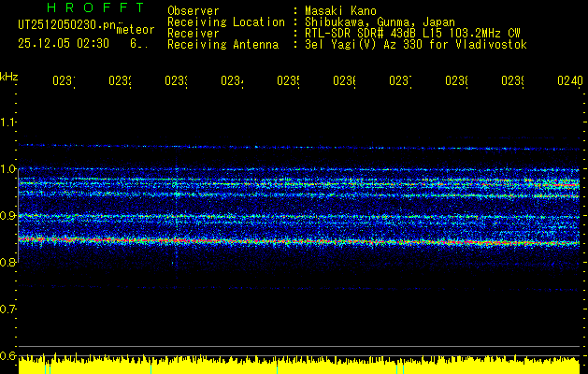Image resolution: width=588 pixels, height=374 pixels.
Task: Click the 0.6 frequency axis tick
Action: tap(8, 355)
